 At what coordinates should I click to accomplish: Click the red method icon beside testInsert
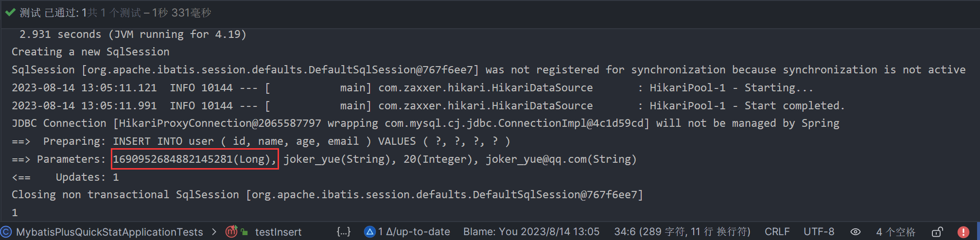[232, 232]
